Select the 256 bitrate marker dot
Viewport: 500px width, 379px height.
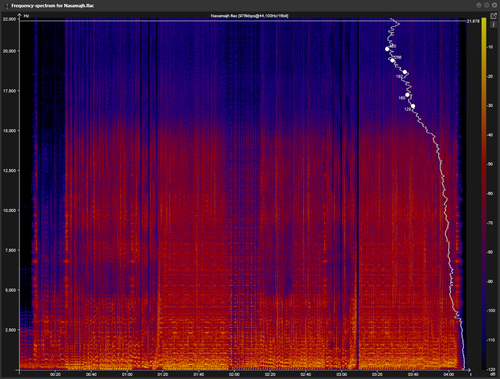392,60
